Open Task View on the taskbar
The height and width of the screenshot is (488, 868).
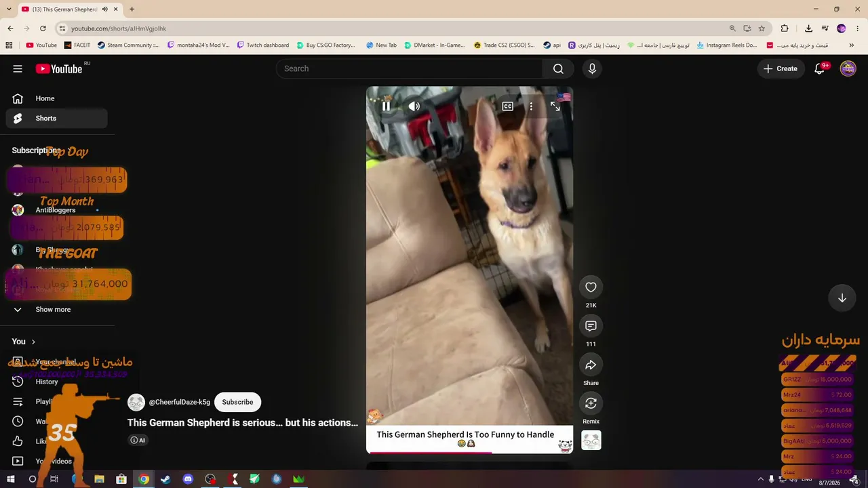(x=54, y=479)
